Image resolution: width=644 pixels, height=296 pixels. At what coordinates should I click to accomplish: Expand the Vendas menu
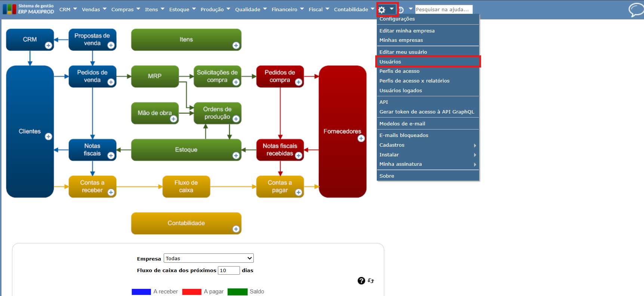tap(94, 9)
